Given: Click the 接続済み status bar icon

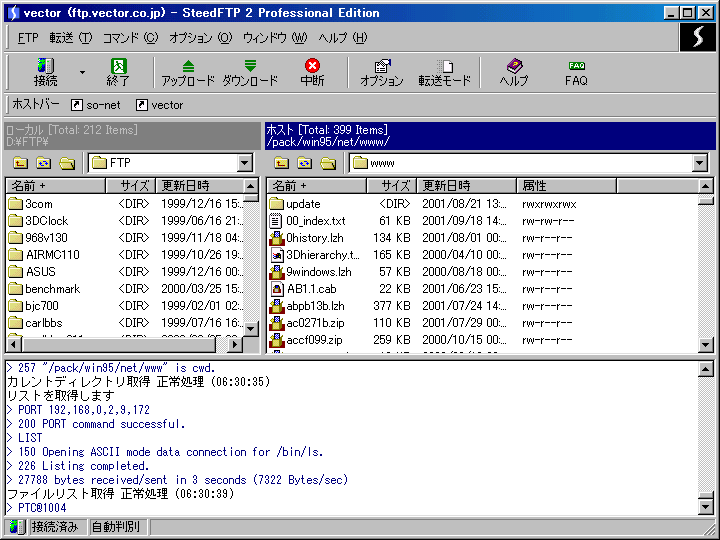Looking at the screenshot, I should [x=17, y=527].
